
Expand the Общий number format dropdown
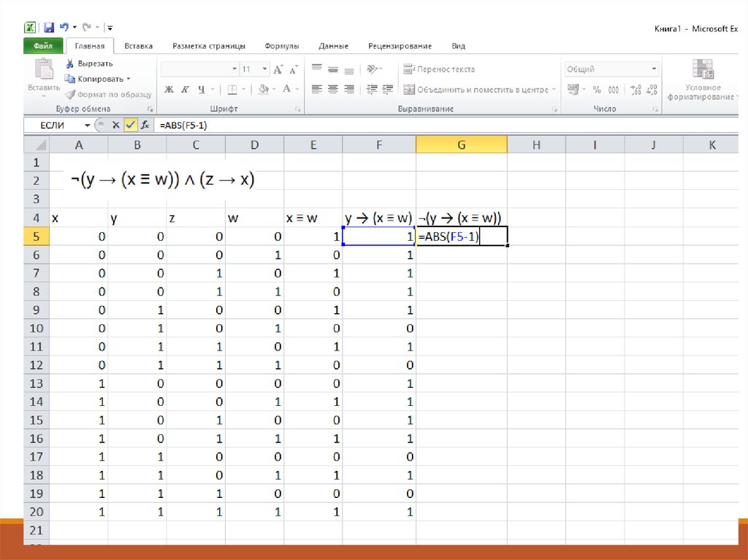click(x=654, y=69)
